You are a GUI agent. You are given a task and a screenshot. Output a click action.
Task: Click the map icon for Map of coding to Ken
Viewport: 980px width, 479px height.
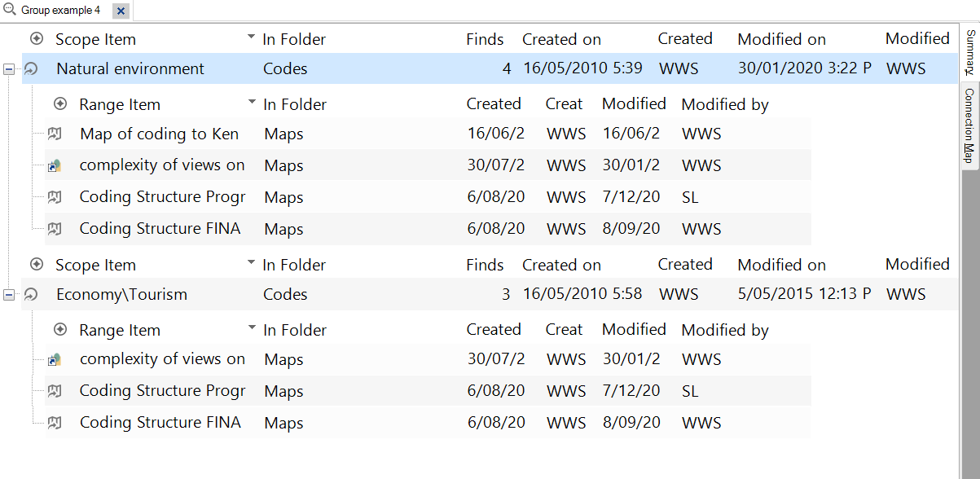pyautogui.click(x=55, y=134)
